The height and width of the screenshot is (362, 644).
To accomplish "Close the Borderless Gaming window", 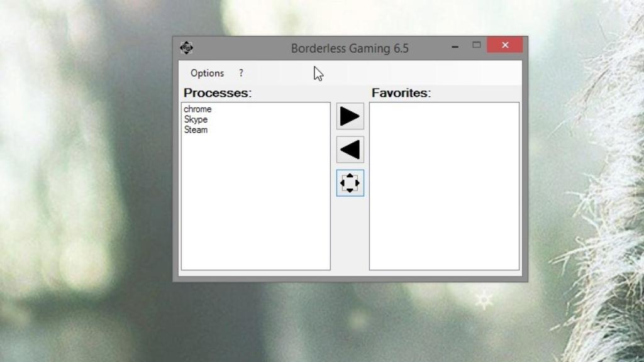I will [504, 45].
